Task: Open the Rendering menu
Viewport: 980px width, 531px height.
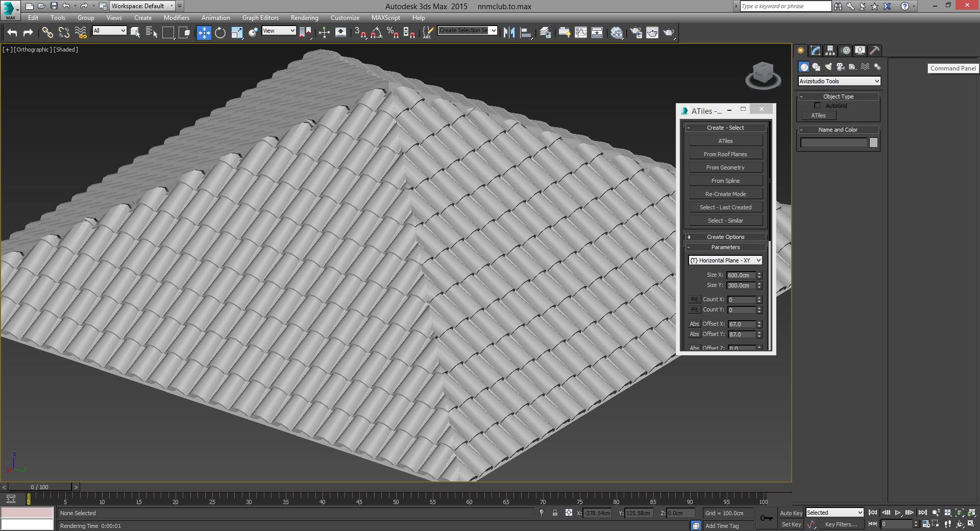Action: click(304, 18)
